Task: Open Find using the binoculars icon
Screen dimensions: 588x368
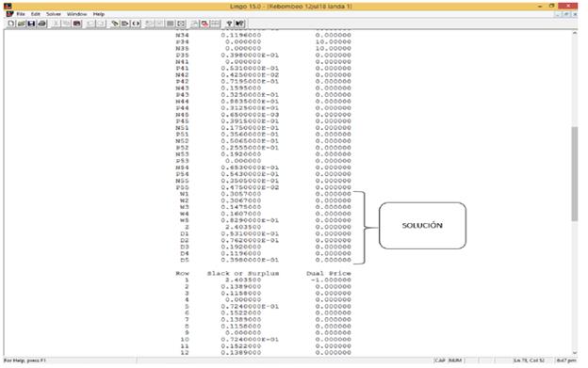Action: click(115, 24)
